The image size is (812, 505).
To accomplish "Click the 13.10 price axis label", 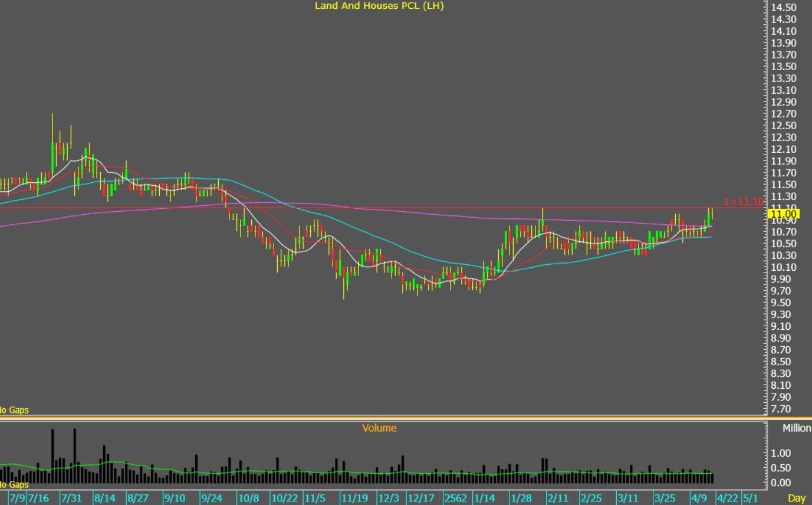I will [784, 90].
